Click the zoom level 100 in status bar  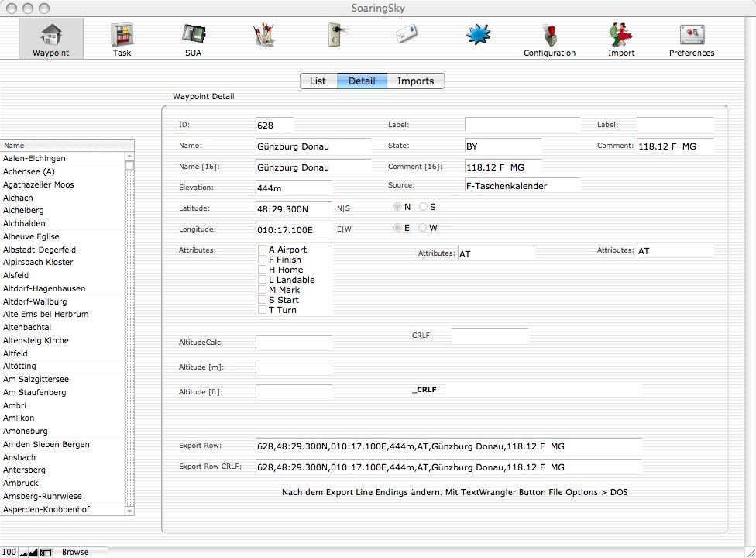click(9, 553)
